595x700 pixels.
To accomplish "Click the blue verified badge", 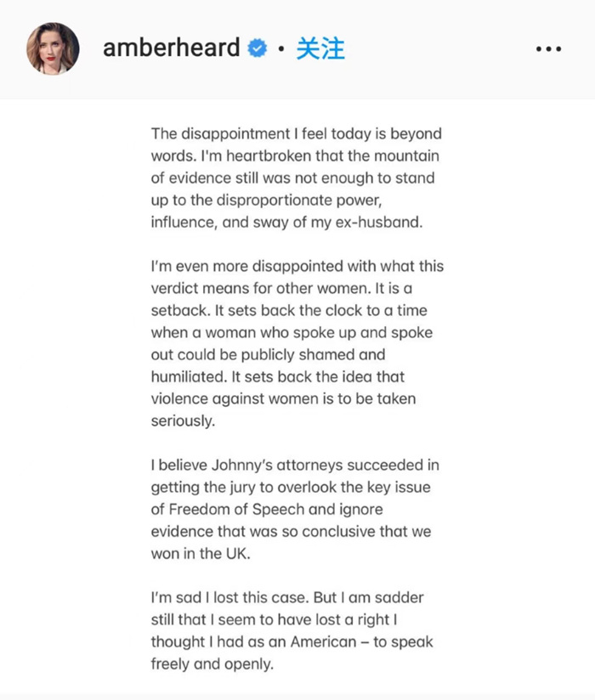I will point(257,49).
